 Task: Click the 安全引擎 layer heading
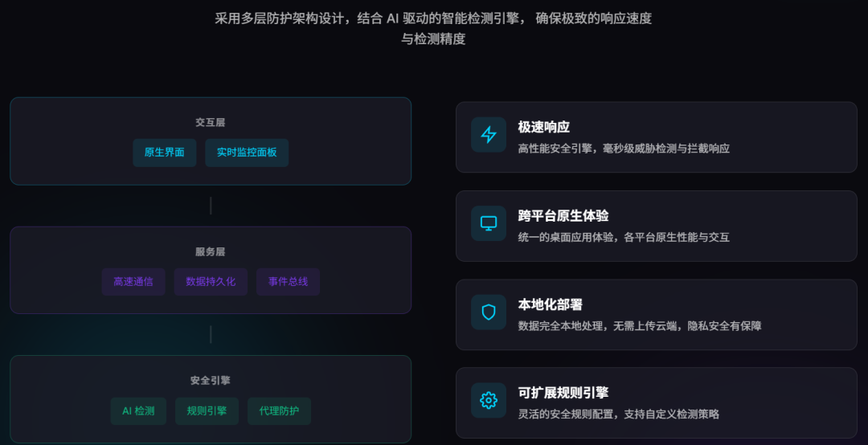coord(211,381)
